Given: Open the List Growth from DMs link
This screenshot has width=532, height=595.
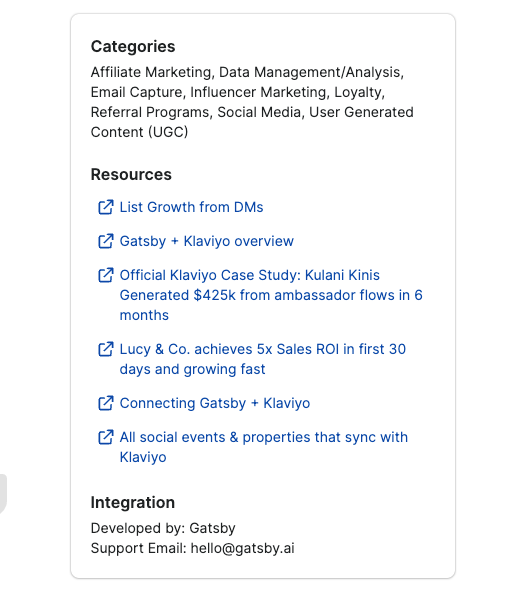Looking at the screenshot, I should click(191, 207).
